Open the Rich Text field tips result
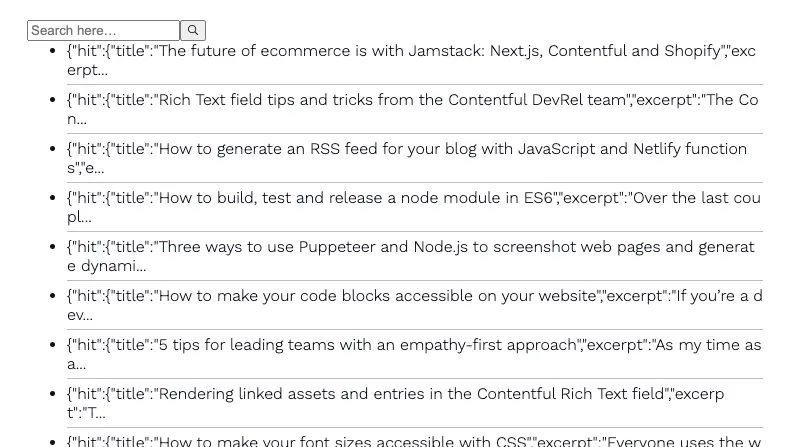The height and width of the screenshot is (447, 806). point(415,109)
